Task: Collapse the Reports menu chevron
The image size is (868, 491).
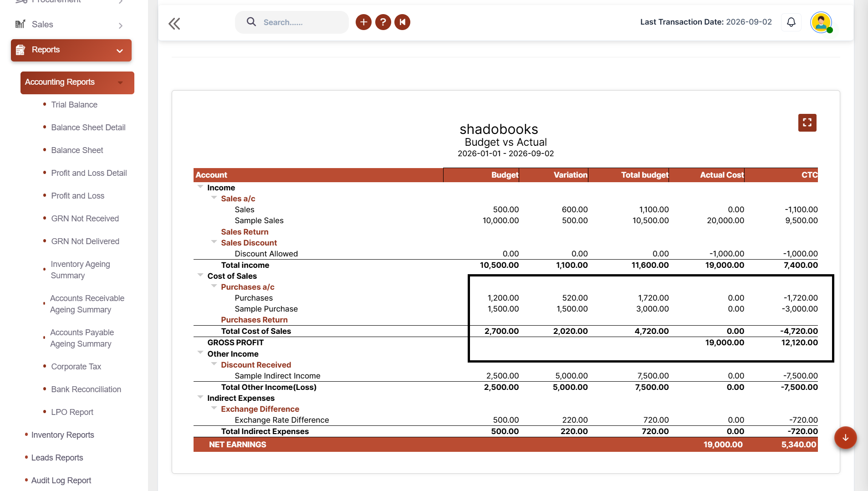Action: pos(120,51)
